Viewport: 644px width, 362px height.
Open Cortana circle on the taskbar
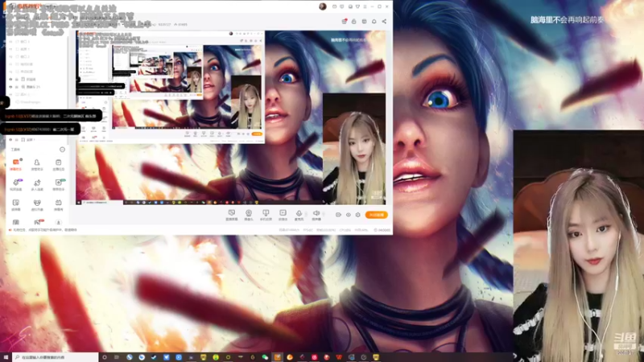(x=105, y=357)
